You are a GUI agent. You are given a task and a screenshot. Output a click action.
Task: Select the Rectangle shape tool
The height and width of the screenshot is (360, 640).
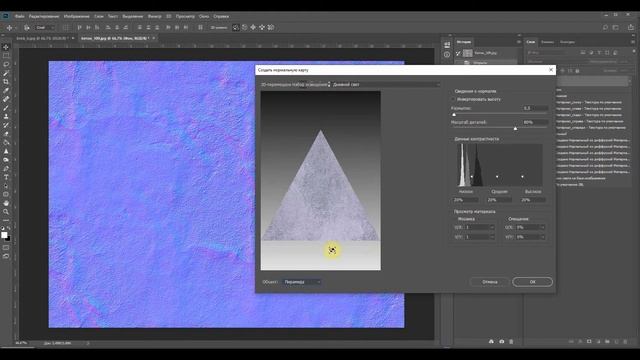pyautogui.click(x=6, y=194)
